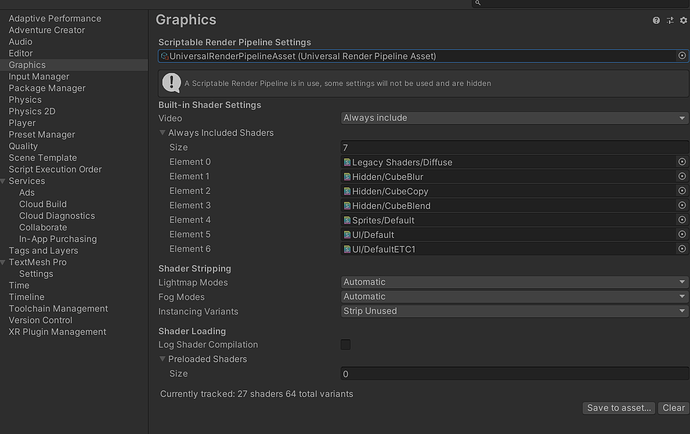Click the Save to asset button

(619, 408)
